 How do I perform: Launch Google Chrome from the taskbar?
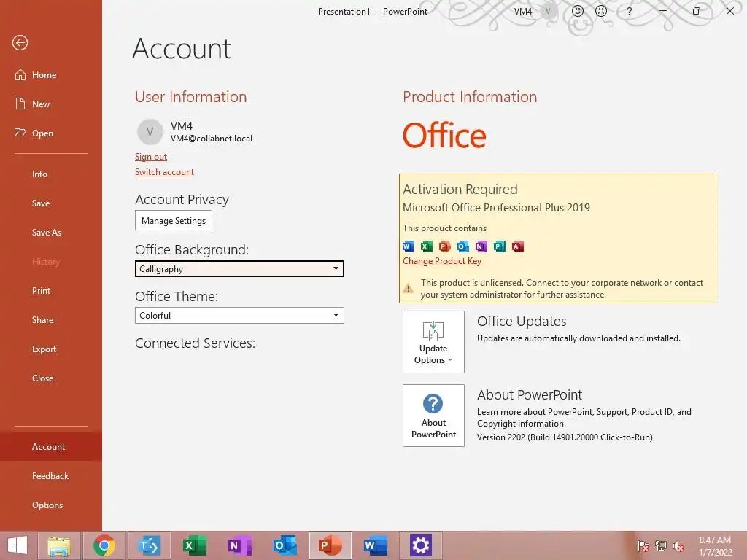(104, 545)
